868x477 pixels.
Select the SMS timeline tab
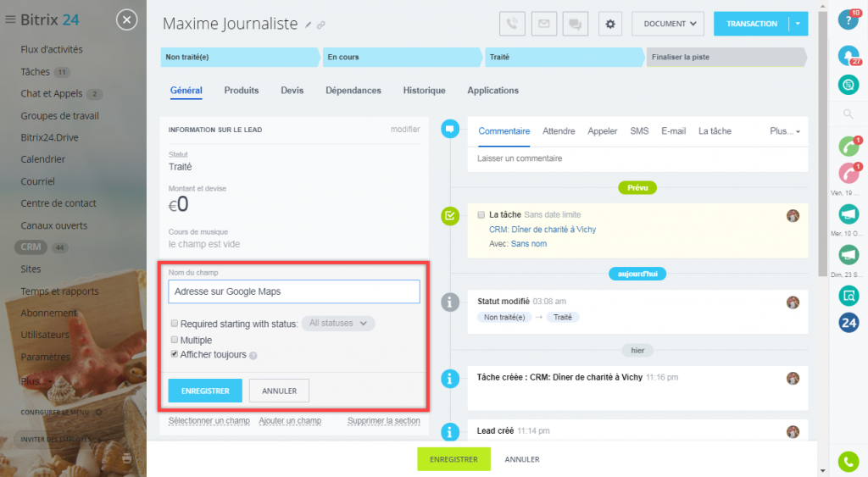pos(639,131)
